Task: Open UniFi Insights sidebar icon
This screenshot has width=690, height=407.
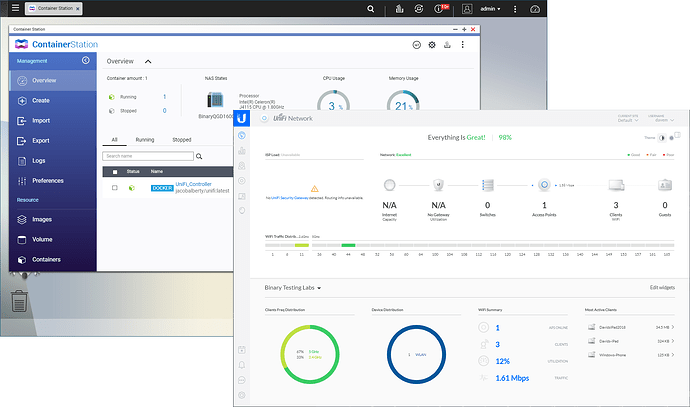Action: [x=242, y=211]
